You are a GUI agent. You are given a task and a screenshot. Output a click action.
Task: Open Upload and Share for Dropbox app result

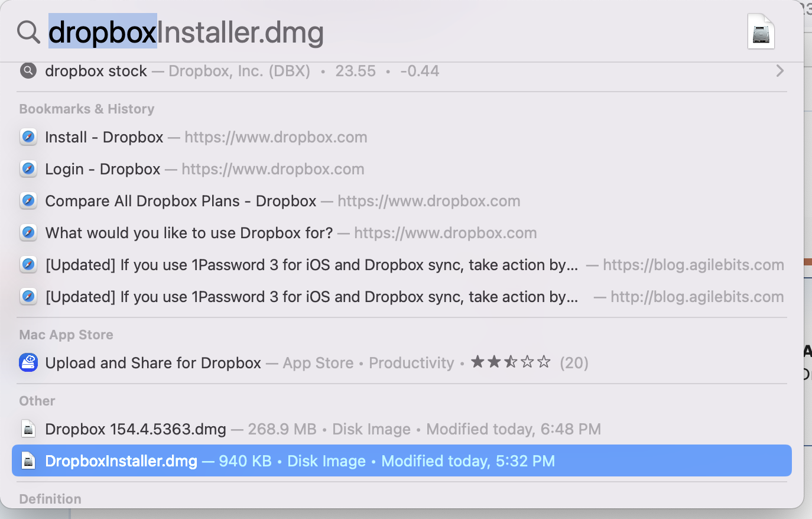tap(402, 363)
